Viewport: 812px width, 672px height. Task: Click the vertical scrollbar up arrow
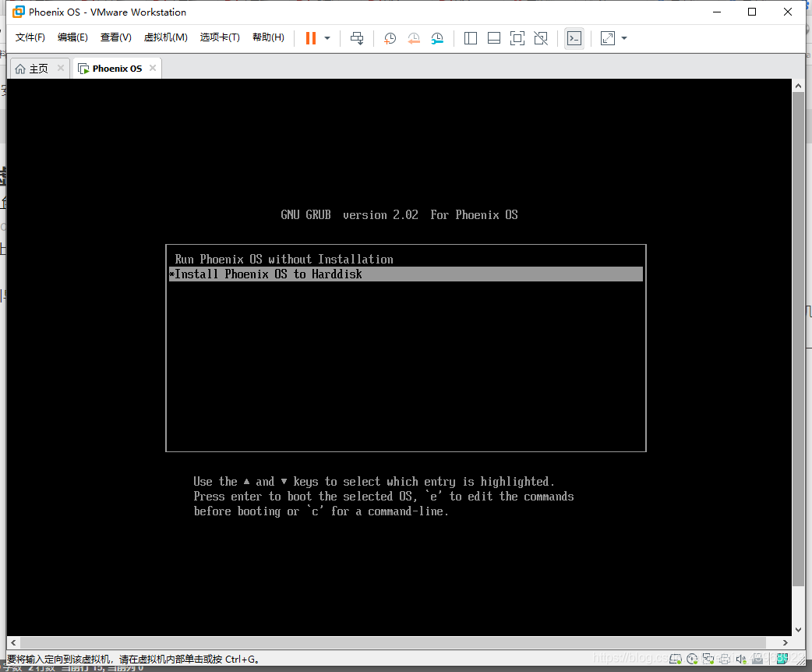(798, 86)
